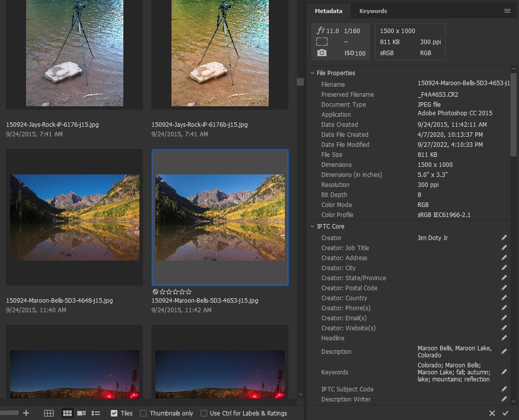Collapse the IPTC Core section
This screenshot has height=420, width=519.
tap(312, 227)
